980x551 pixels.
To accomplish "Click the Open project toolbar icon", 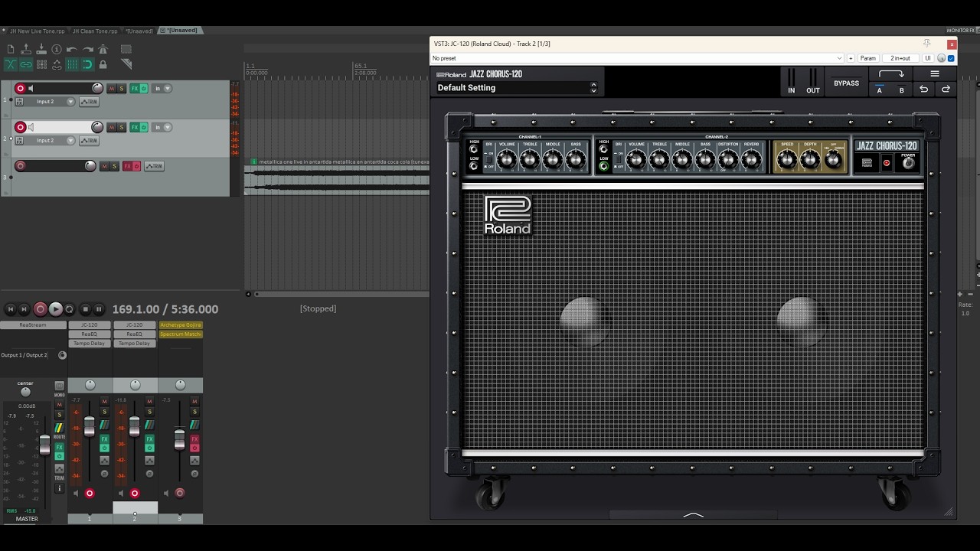I will coord(26,50).
